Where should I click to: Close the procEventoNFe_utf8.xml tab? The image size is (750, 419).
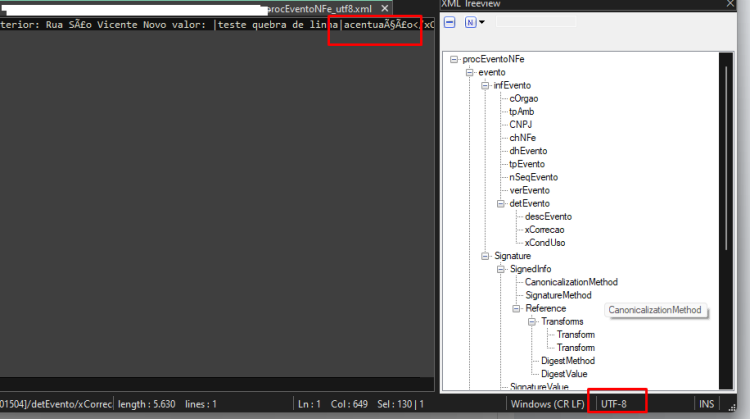coord(385,9)
